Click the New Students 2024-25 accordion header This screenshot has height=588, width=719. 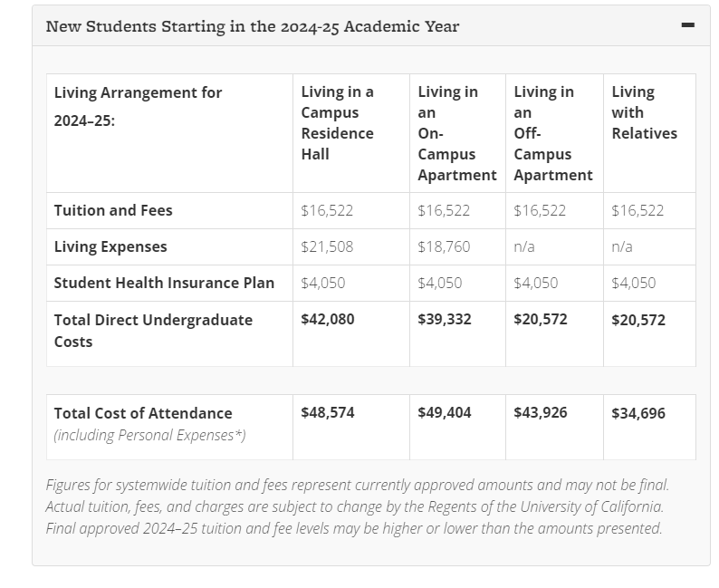point(253,26)
